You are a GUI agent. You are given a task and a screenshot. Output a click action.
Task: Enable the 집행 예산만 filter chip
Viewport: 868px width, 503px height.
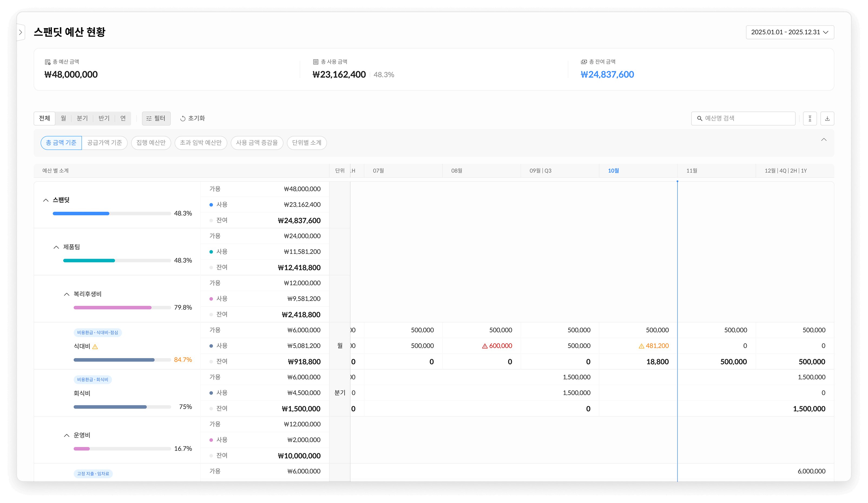pyautogui.click(x=151, y=143)
